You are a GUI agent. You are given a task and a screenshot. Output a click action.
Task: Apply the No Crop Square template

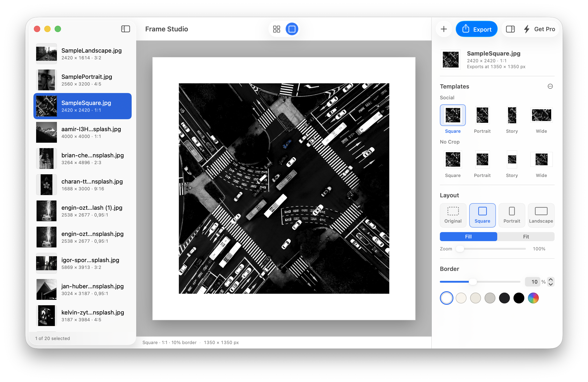pos(453,164)
